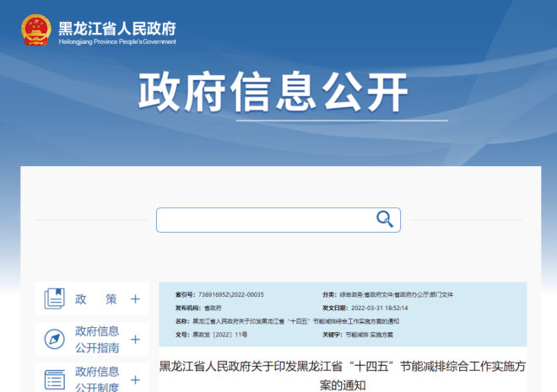Select the 政府信息公开制度 sidebar menu item
557x392 pixels.
click(97, 379)
